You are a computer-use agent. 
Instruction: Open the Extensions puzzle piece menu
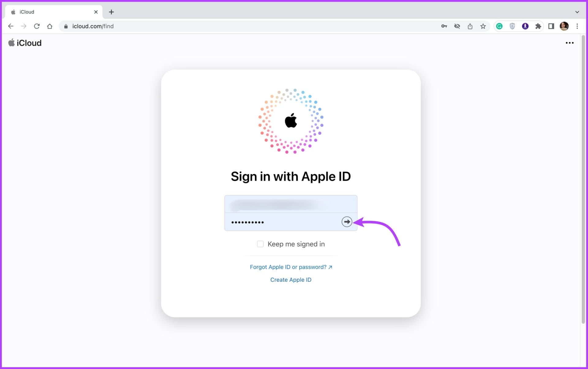[538, 26]
